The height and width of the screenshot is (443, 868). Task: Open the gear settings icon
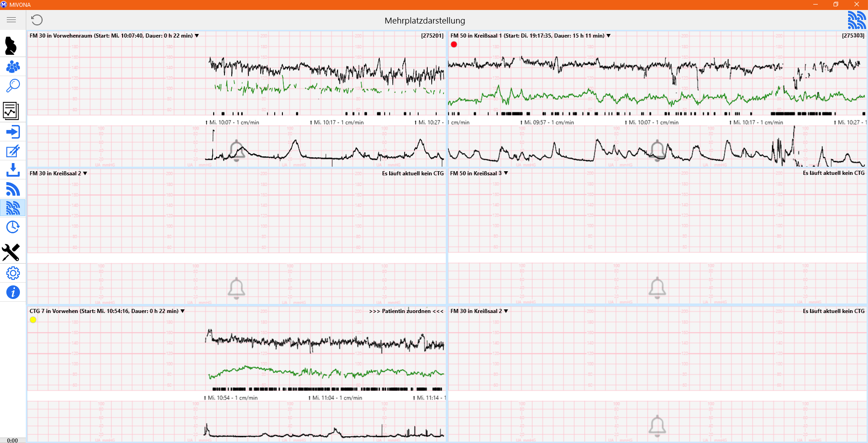(13, 273)
